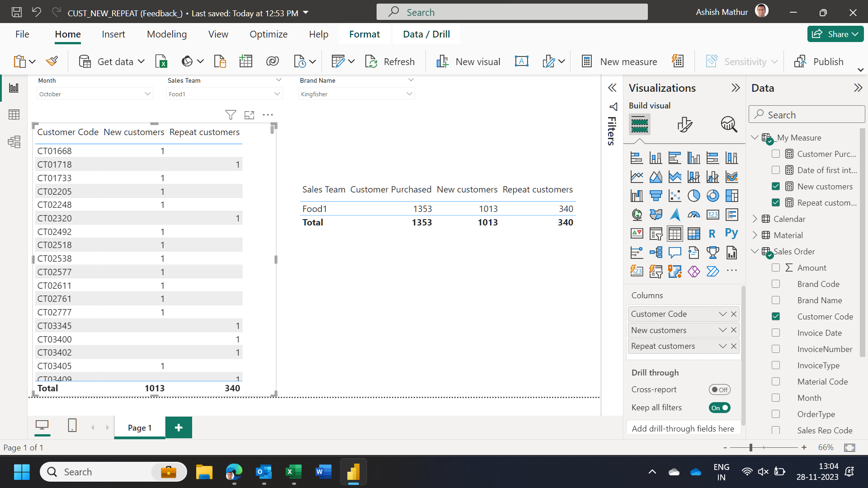Expand the Calendar table in Data pane

click(x=755, y=219)
